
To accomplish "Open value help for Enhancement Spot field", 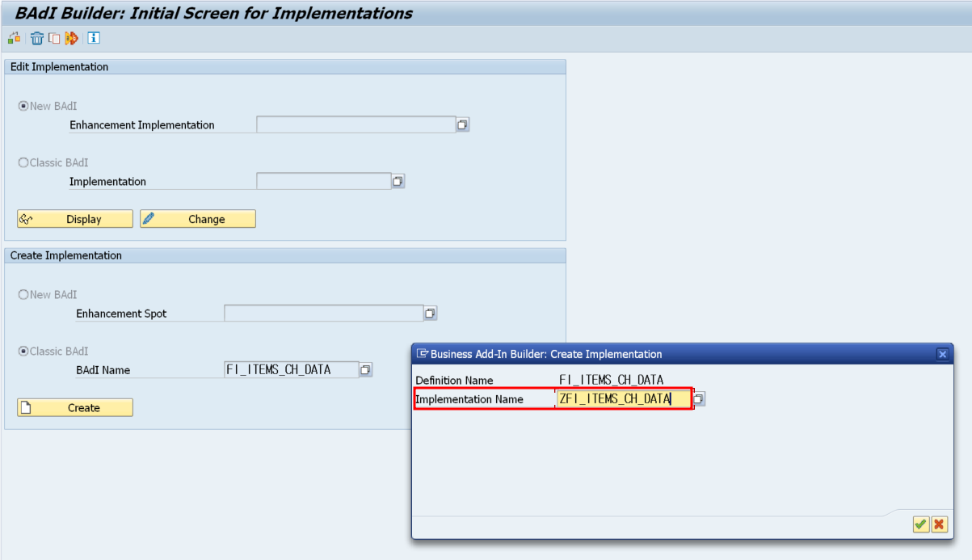I will [x=431, y=314].
